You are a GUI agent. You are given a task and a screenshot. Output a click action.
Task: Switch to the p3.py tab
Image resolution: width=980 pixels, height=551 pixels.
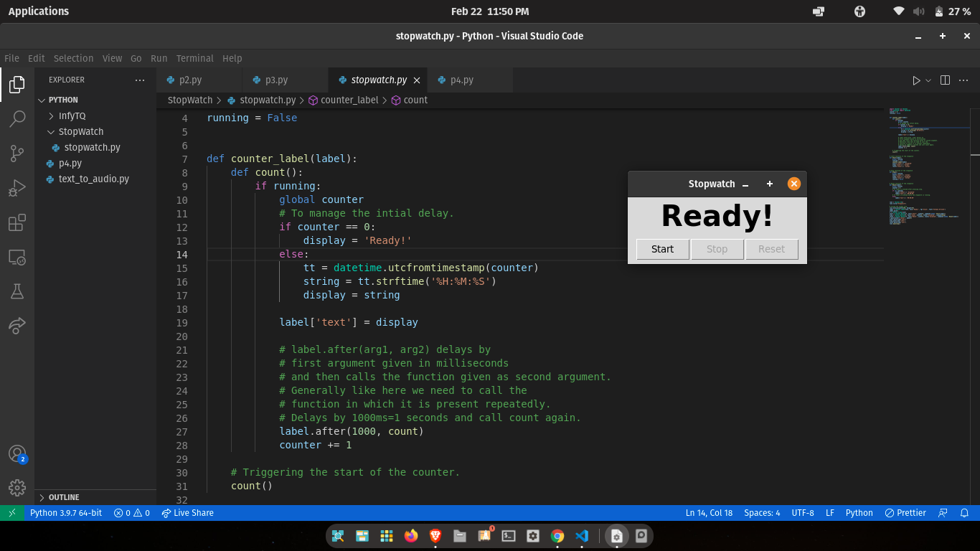click(276, 80)
